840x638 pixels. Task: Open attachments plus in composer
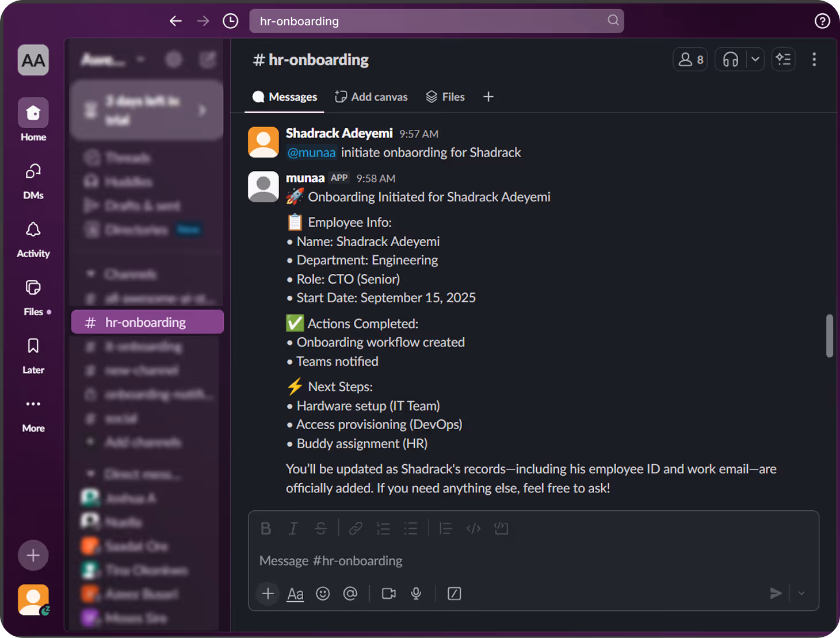[x=268, y=593]
